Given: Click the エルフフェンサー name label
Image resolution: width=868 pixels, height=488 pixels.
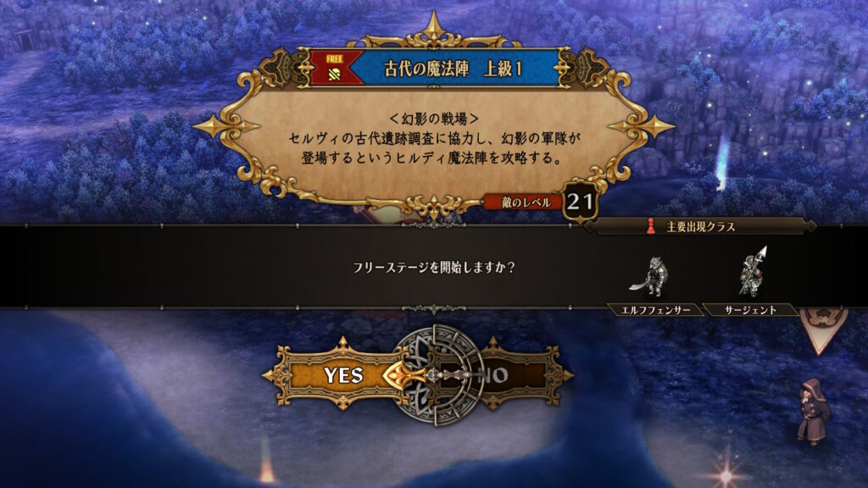Looking at the screenshot, I should pos(655,310).
